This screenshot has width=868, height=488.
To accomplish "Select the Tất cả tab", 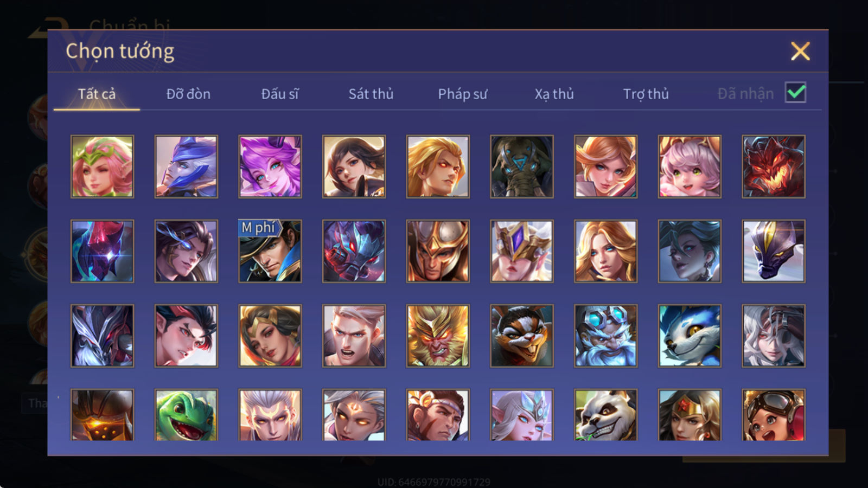I will (x=97, y=94).
